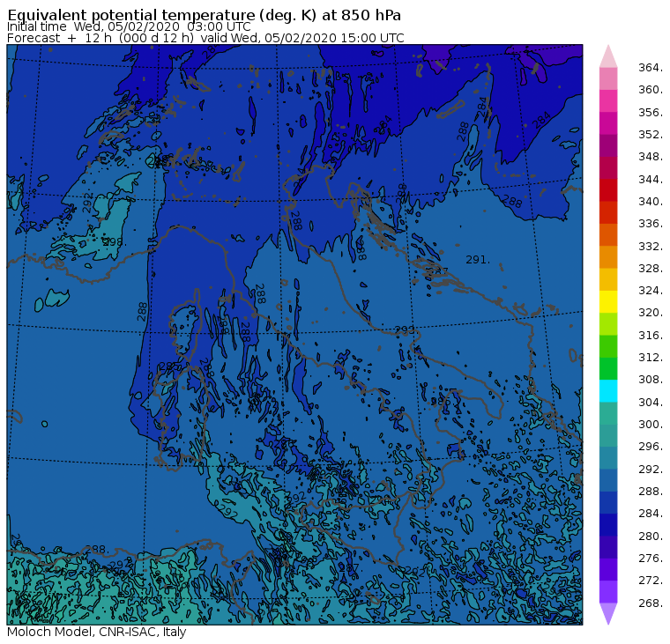Click the colorbar label '272.'
The width and height of the screenshot is (670, 644).
651,581
